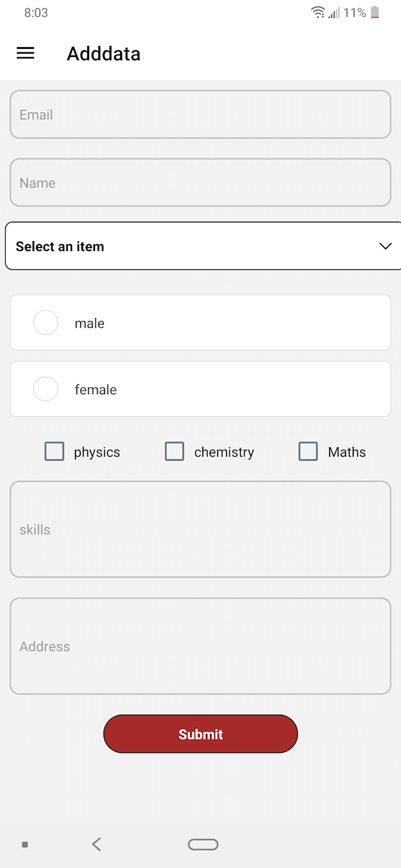Open recent apps with the square icon
Screen dimensions: 401x868
coord(25,844)
